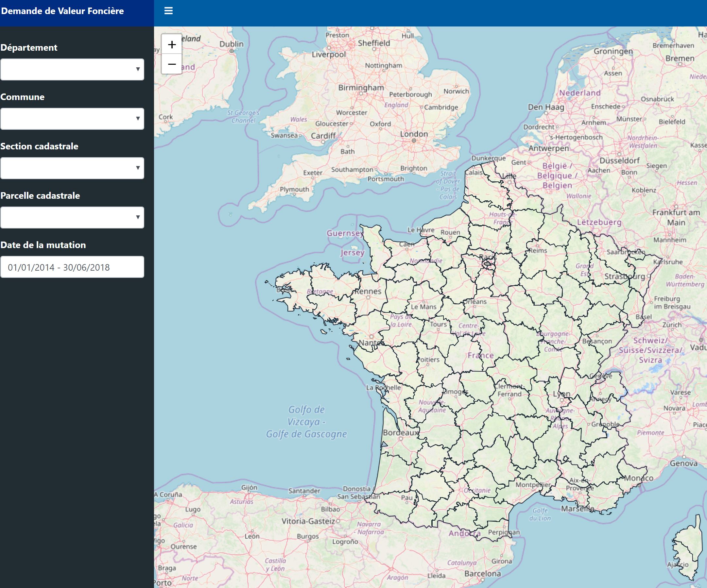The width and height of the screenshot is (707, 588).
Task: Click the Strasbourg label on the map
Action: coord(625,276)
